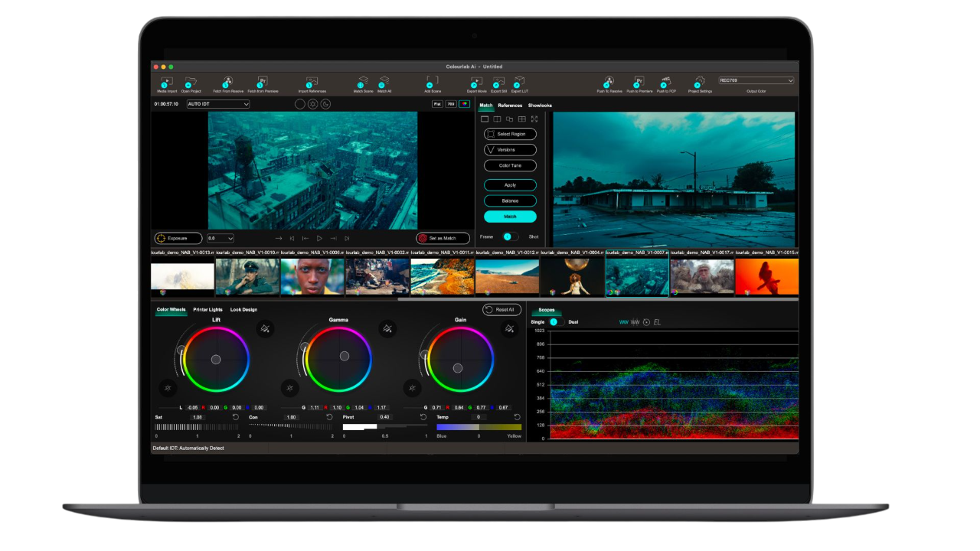Click the Balance button
The height and width of the screenshot is (551, 980).
510,201
